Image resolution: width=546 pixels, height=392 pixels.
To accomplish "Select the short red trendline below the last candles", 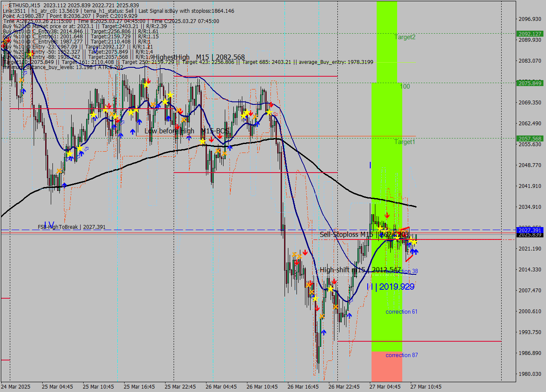I will (409, 258).
